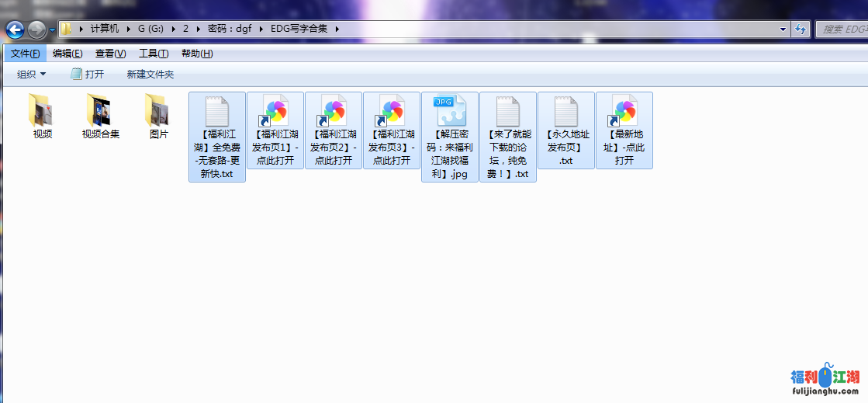Select the 全免费-无套路-更新快.txt file
This screenshot has height=403, width=868.
[217, 113]
